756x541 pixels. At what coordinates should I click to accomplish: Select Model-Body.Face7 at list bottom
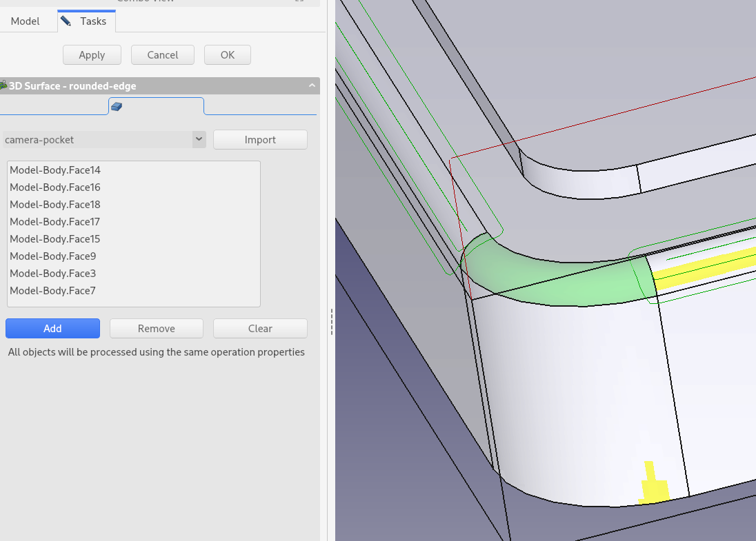pyautogui.click(x=53, y=291)
